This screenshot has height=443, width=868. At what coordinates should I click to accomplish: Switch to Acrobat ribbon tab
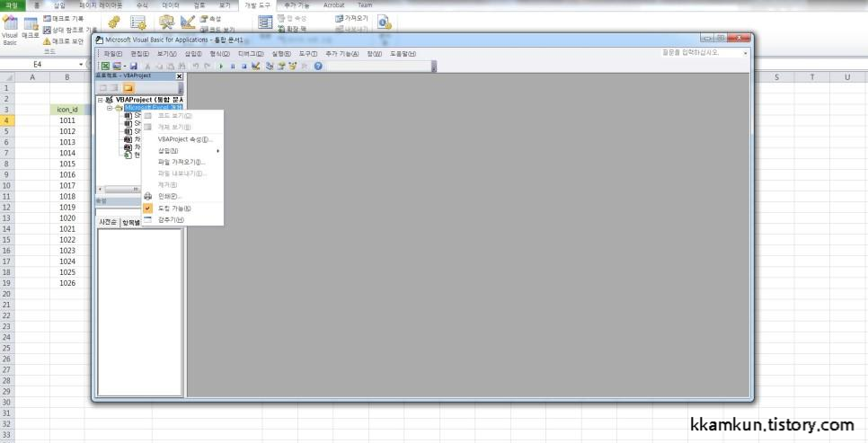coord(333,5)
